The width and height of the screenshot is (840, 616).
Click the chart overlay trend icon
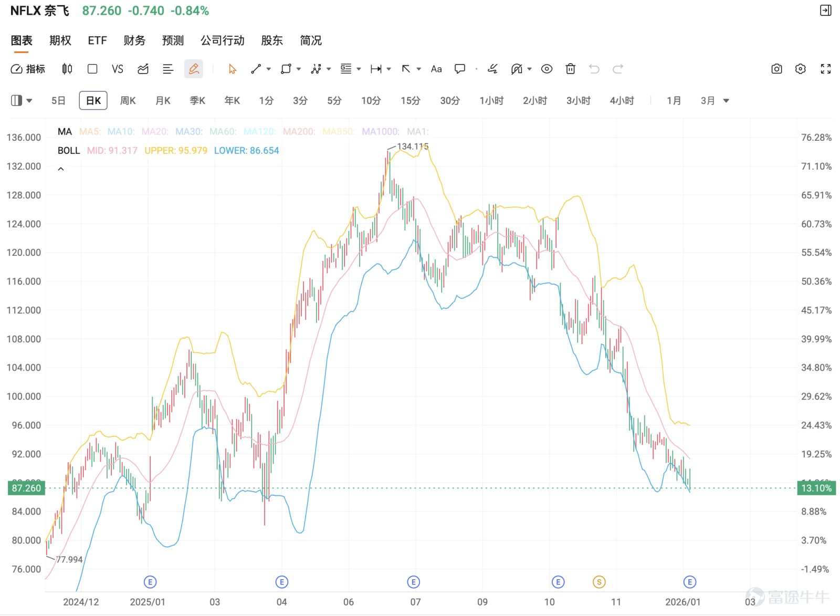(143, 69)
